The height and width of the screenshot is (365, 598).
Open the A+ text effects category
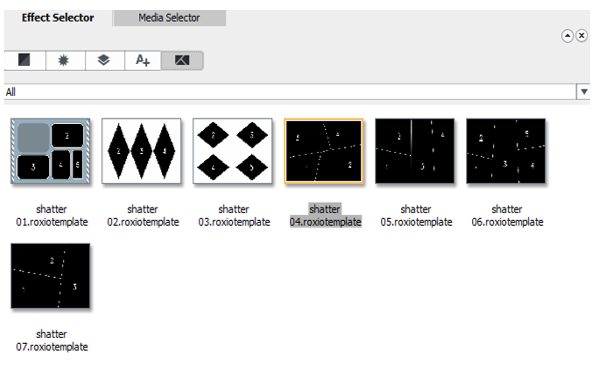click(143, 60)
